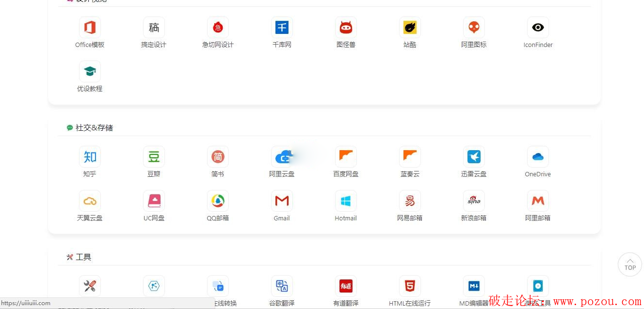Open the 迅雷云盘 bird icon
Viewport: 644px width, 309px height.
[474, 157]
